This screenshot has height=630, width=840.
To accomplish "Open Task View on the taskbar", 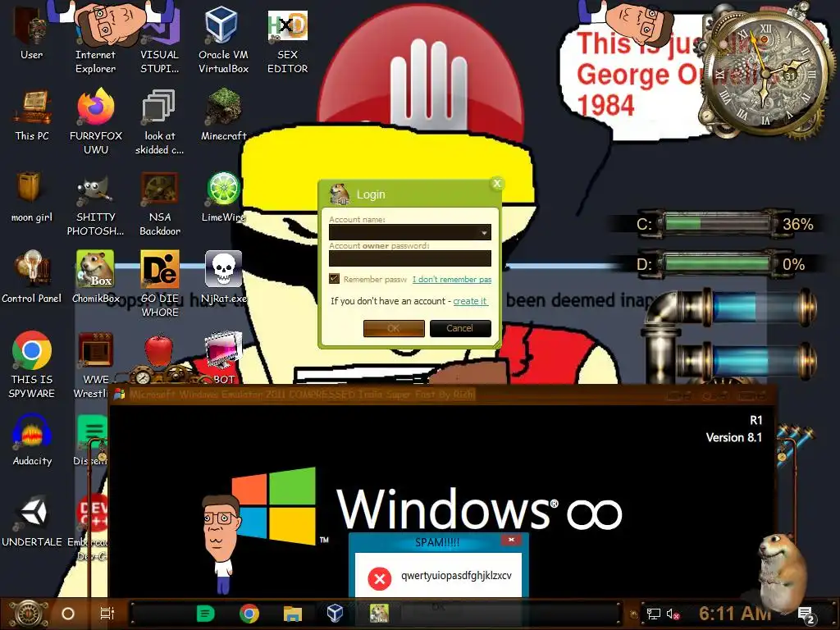I will point(107,614).
